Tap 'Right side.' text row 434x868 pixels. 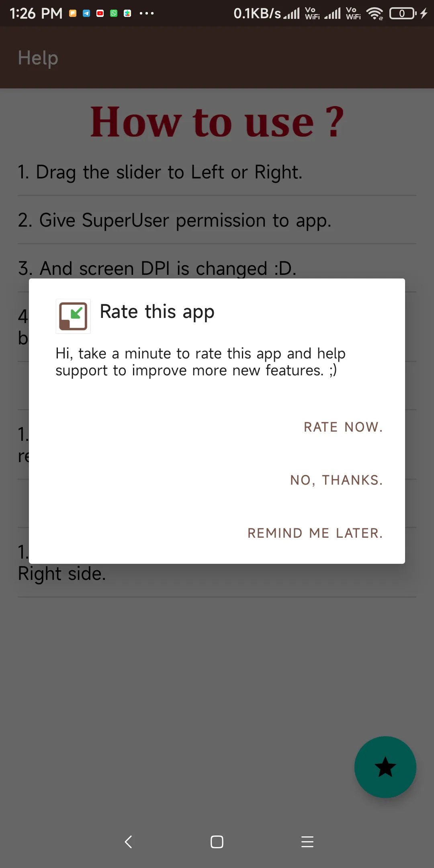[x=62, y=573]
